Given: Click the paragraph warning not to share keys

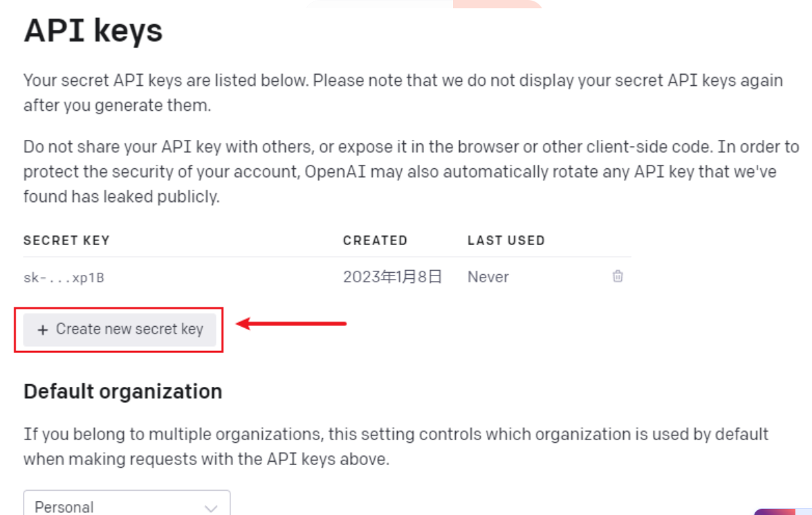Looking at the screenshot, I should (411, 172).
